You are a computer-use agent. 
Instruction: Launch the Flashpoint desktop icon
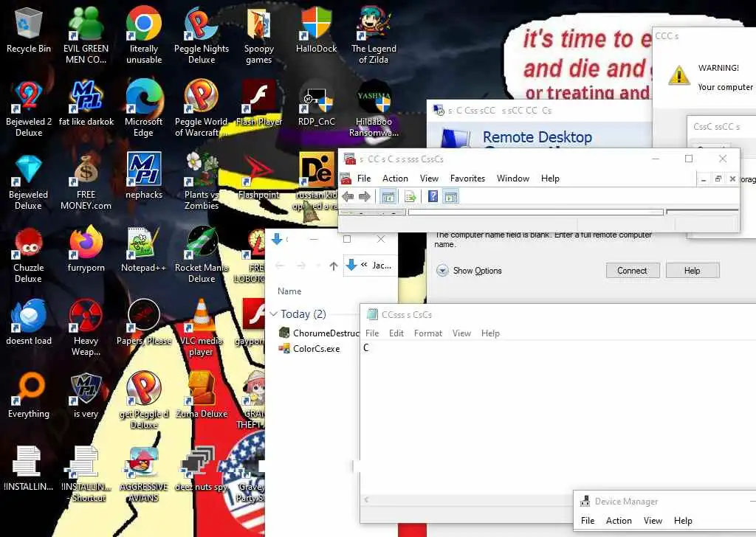point(259,176)
